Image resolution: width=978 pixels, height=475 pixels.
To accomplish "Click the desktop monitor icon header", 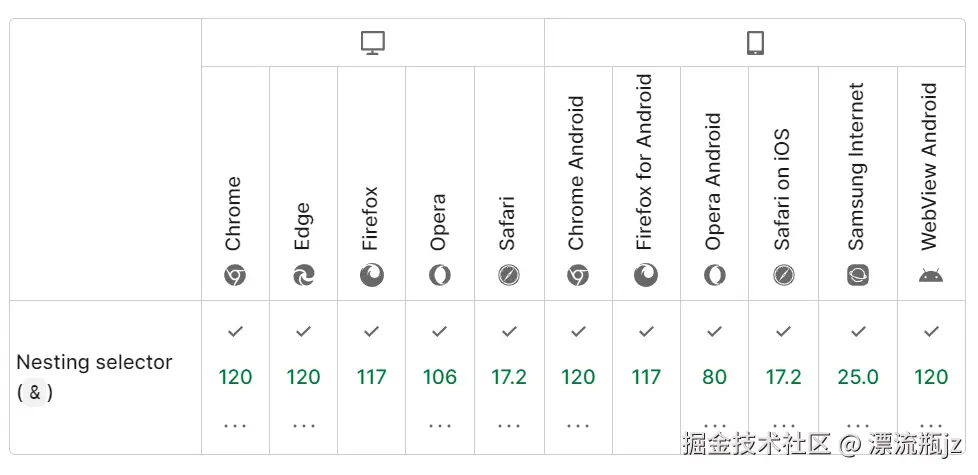I will [372, 43].
